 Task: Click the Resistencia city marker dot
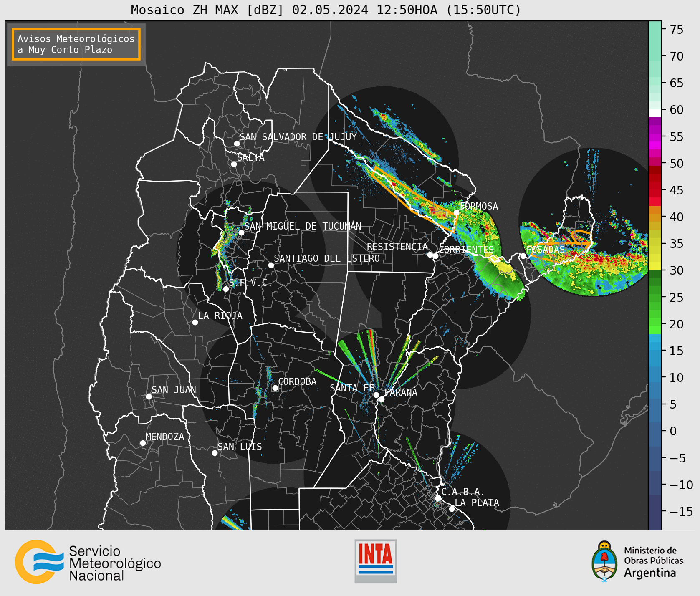point(430,255)
